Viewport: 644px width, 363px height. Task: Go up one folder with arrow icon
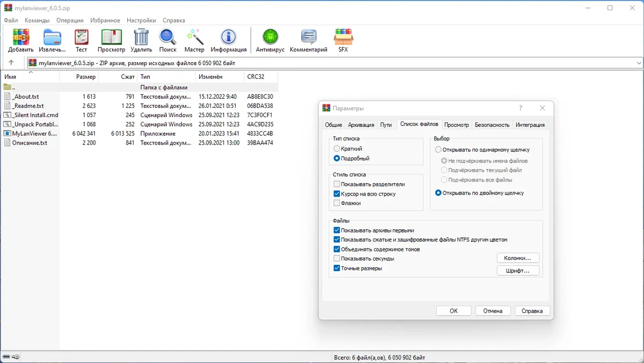(x=11, y=63)
